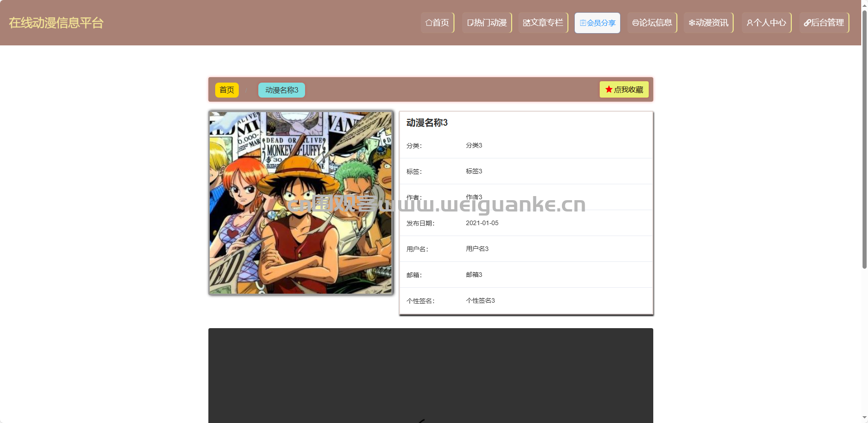Image resolution: width=868 pixels, height=423 pixels.
Task: Open 个人中心 menu item
Action: point(766,23)
